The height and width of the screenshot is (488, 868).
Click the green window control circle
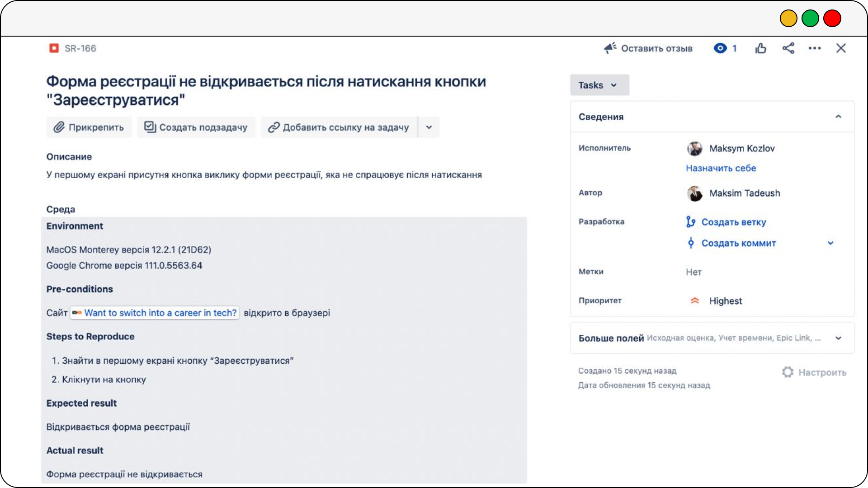click(810, 19)
